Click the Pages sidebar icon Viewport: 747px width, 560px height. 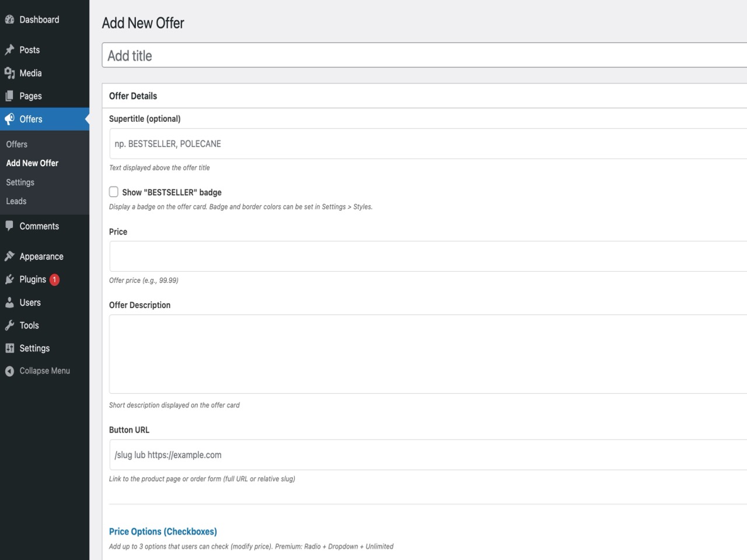pyautogui.click(x=9, y=96)
